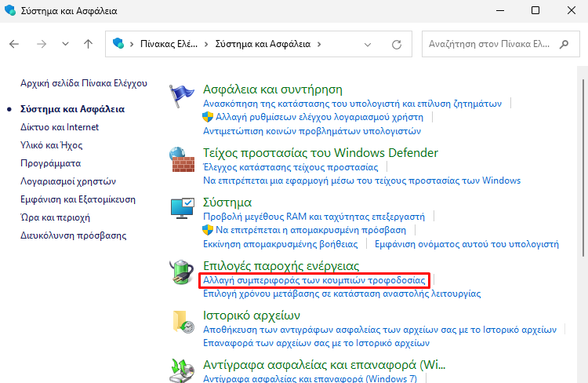Open Αρχική σελίδα Πίνακα Ελέγχου
Viewport: 588px width, 383px height.
pyautogui.click(x=84, y=83)
